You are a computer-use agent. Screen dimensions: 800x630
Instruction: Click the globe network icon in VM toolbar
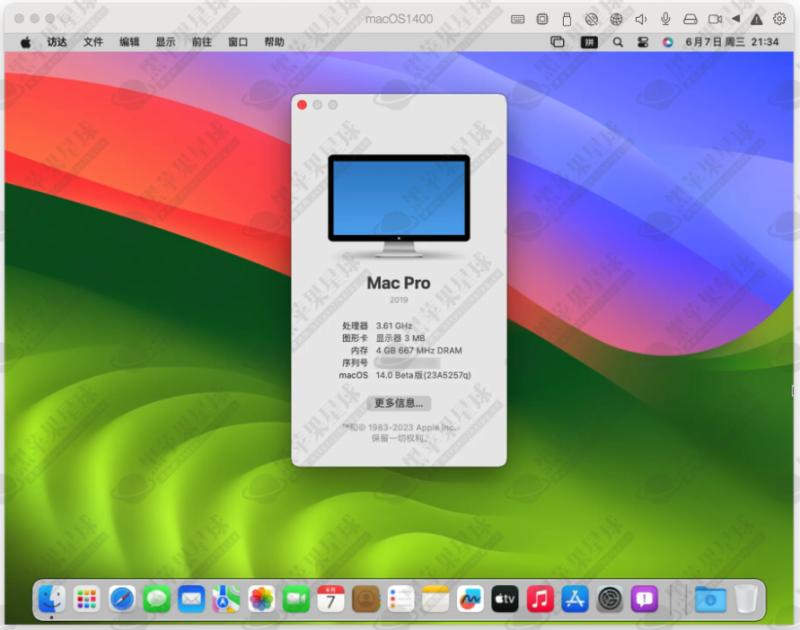pyautogui.click(x=616, y=19)
